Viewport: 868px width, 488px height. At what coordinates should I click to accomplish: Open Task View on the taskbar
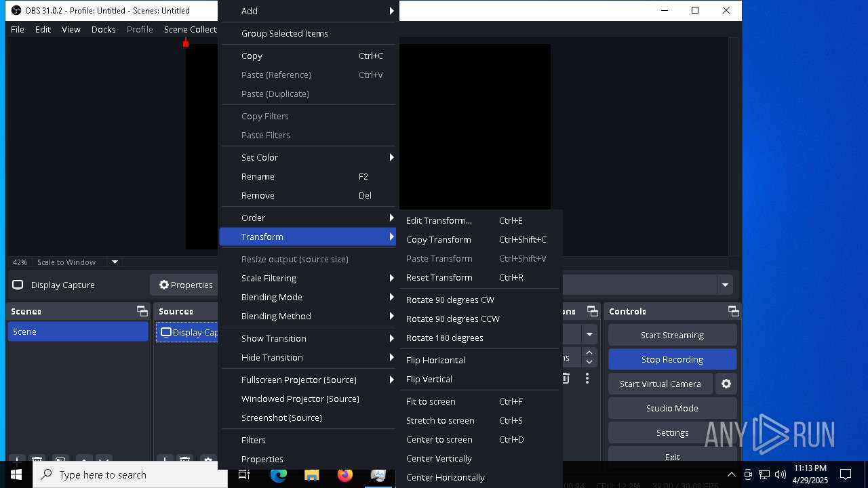pos(244,475)
